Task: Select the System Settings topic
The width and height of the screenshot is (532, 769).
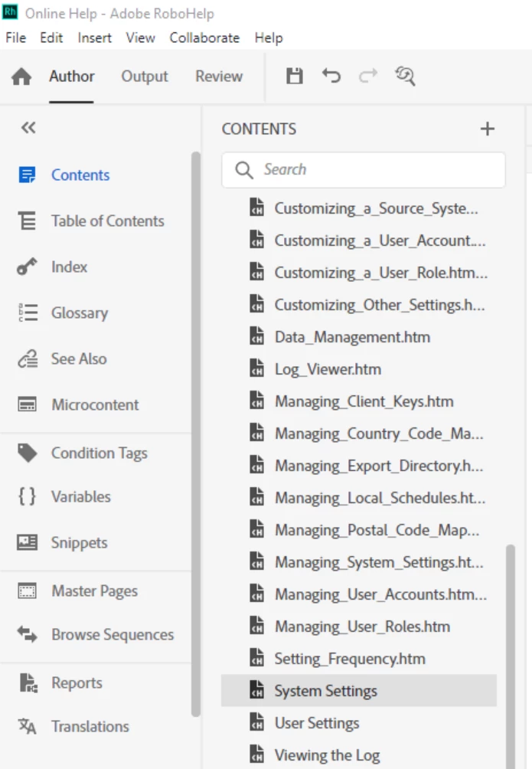Action: click(359, 691)
